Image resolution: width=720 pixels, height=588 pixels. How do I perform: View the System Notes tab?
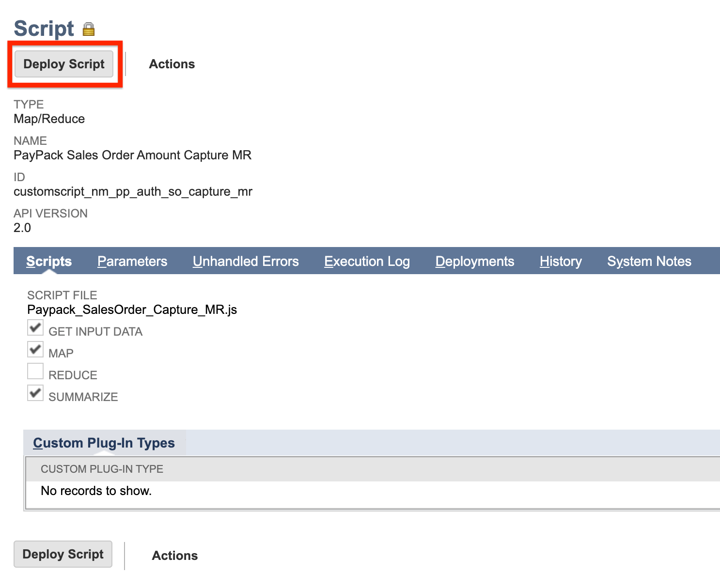coord(649,261)
